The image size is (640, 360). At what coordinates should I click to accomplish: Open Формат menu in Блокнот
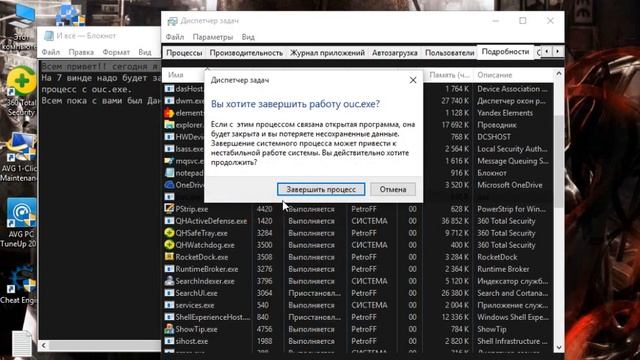point(116,52)
